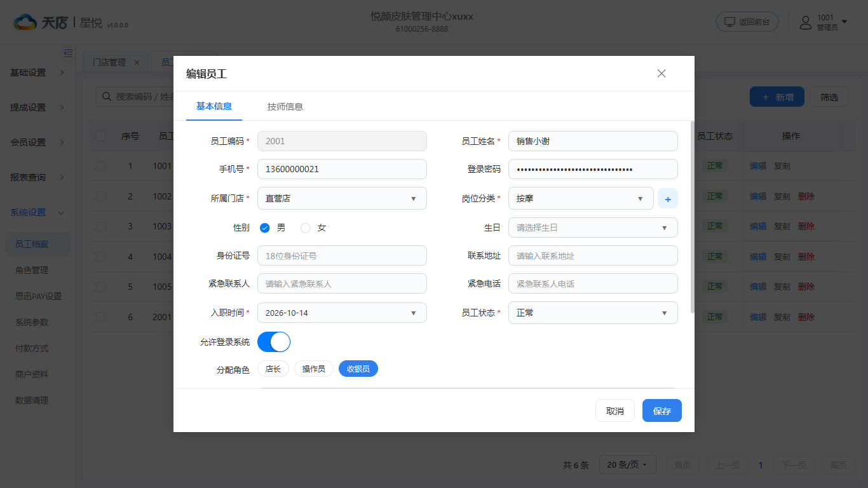Expand 基础设置 in sidebar
Viewport: 868px width, 488px height.
click(x=37, y=72)
